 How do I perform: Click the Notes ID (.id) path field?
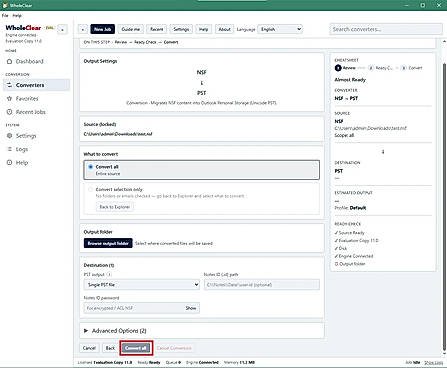[x=262, y=285]
